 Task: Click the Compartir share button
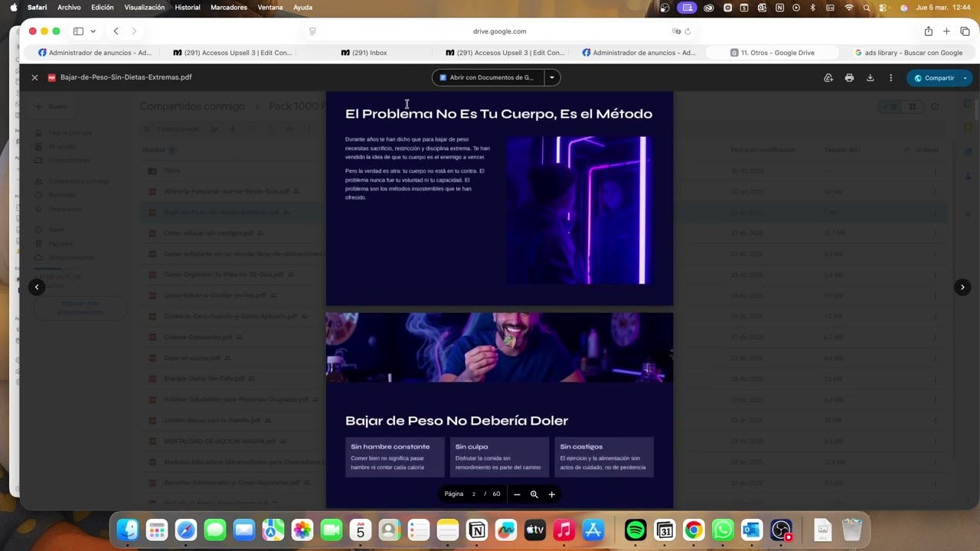click(x=934, y=78)
